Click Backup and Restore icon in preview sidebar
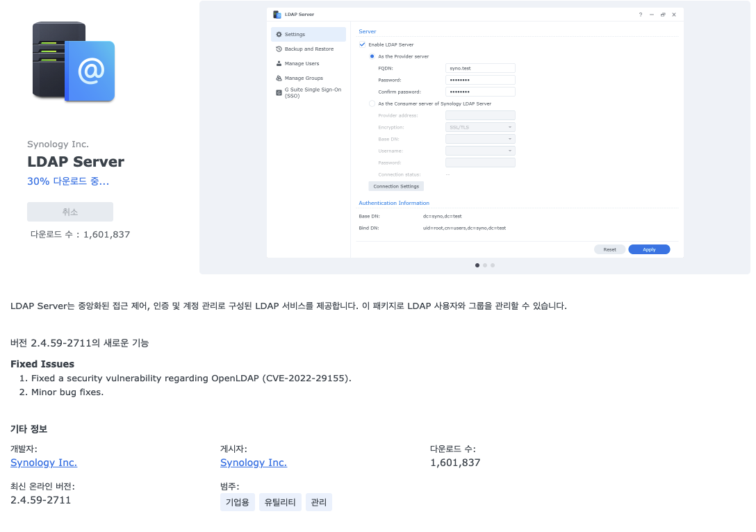This screenshot has width=756, height=532. (279, 49)
